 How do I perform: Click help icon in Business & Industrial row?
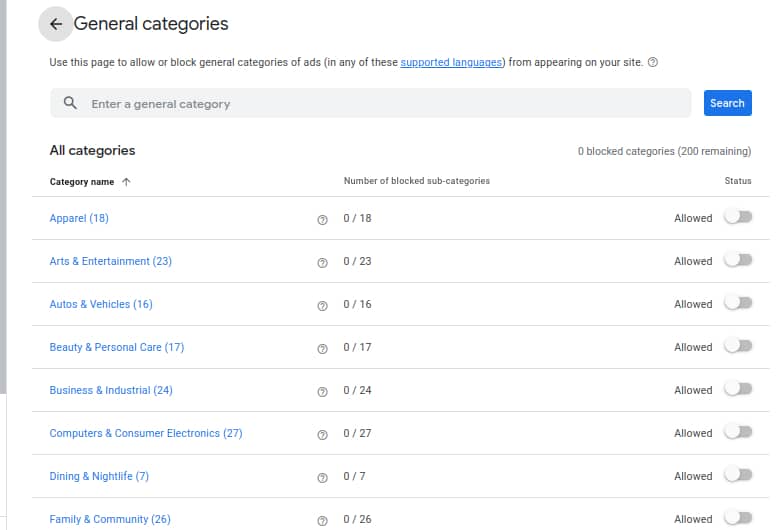(x=322, y=391)
